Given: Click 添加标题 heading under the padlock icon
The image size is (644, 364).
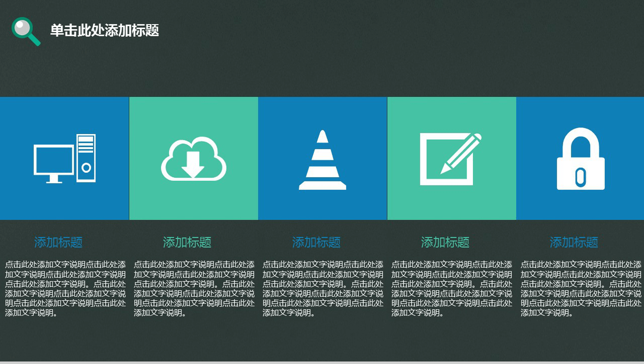Looking at the screenshot, I should (x=574, y=242).
